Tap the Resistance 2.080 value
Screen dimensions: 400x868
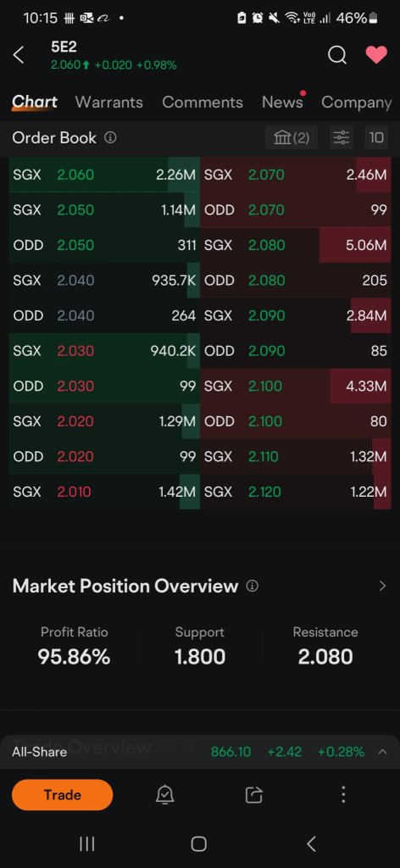pyautogui.click(x=325, y=657)
